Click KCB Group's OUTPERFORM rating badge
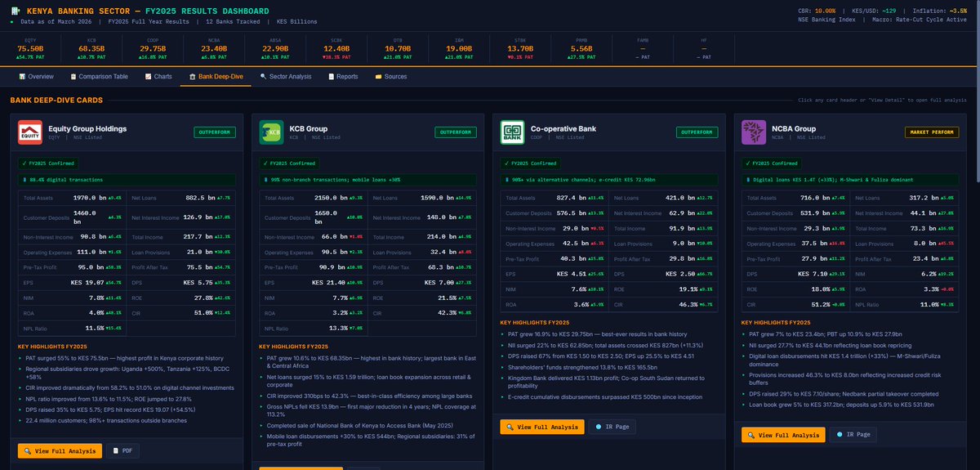The image size is (980, 470). click(x=456, y=132)
